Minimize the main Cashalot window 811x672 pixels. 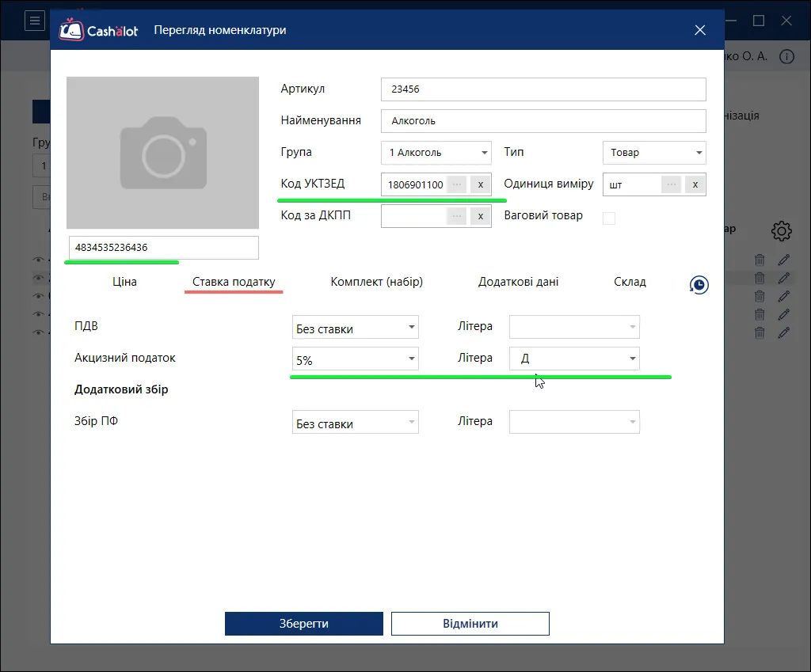click(x=731, y=21)
